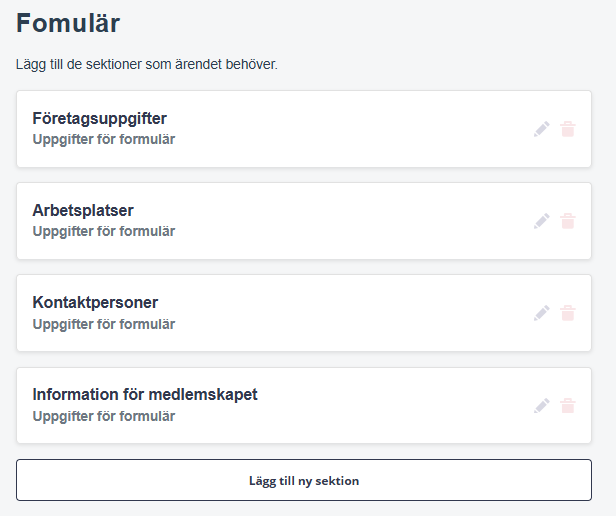Click empty area of the Arbetsplatser card
The width and height of the screenshot is (616, 516).
pos(334,221)
